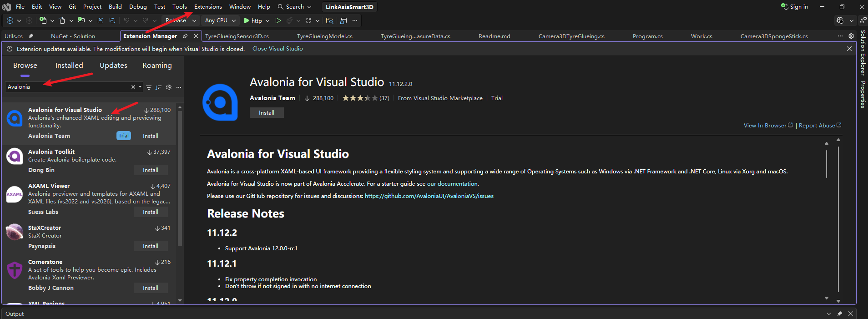Click the AXAML Viewer extension logo
The image size is (868, 319).
(15, 194)
